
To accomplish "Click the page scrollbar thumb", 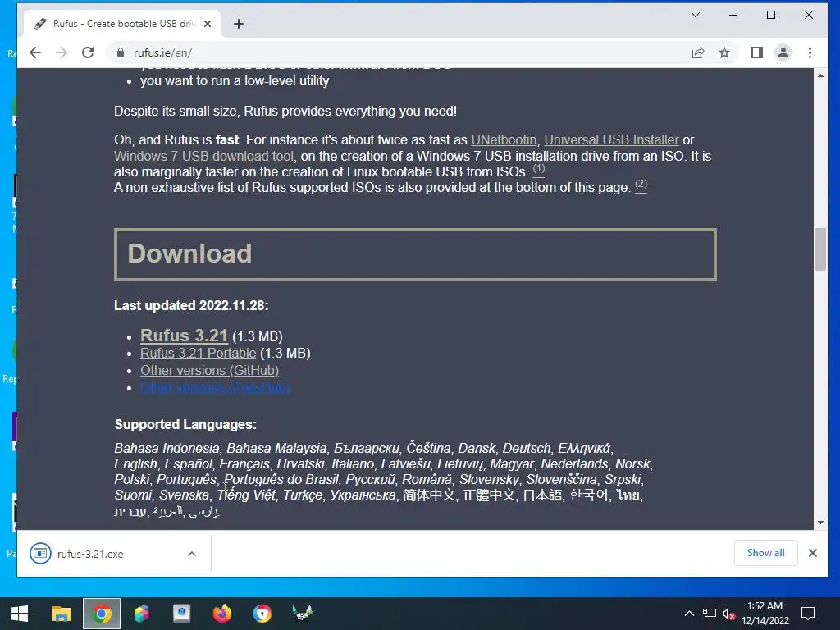I will (x=820, y=249).
